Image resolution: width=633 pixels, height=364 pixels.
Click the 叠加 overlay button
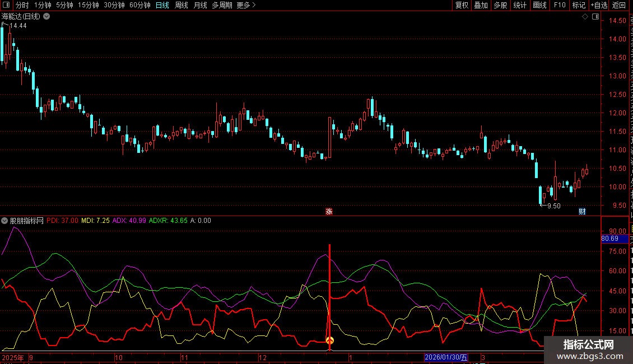coord(481,6)
